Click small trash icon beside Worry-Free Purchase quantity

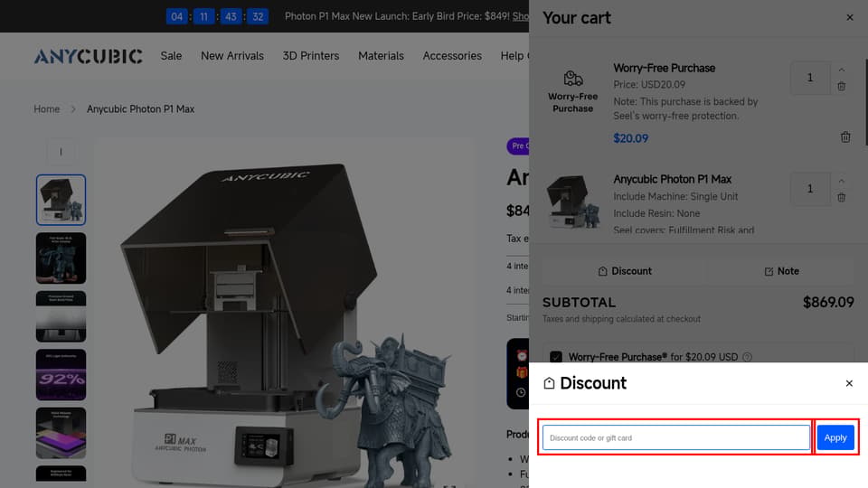[x=841, y=87]
